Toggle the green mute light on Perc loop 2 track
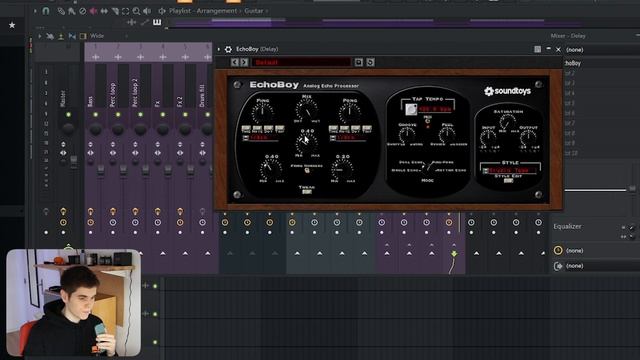Screen dimensions: 640x360 click(140, 115)
